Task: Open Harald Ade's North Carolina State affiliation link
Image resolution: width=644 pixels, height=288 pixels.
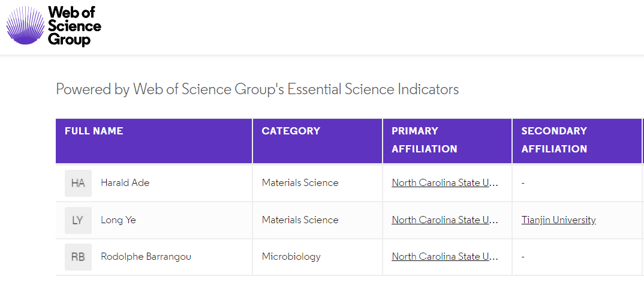Action: (x=445, y=183)
